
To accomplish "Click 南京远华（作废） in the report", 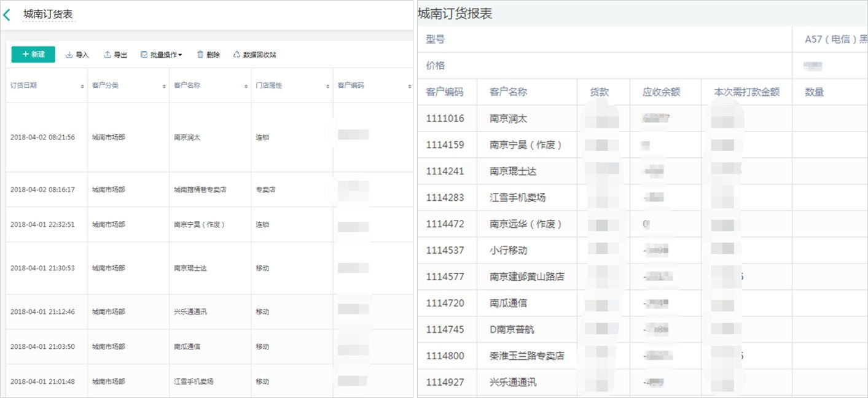I will (x=526, y=224).
